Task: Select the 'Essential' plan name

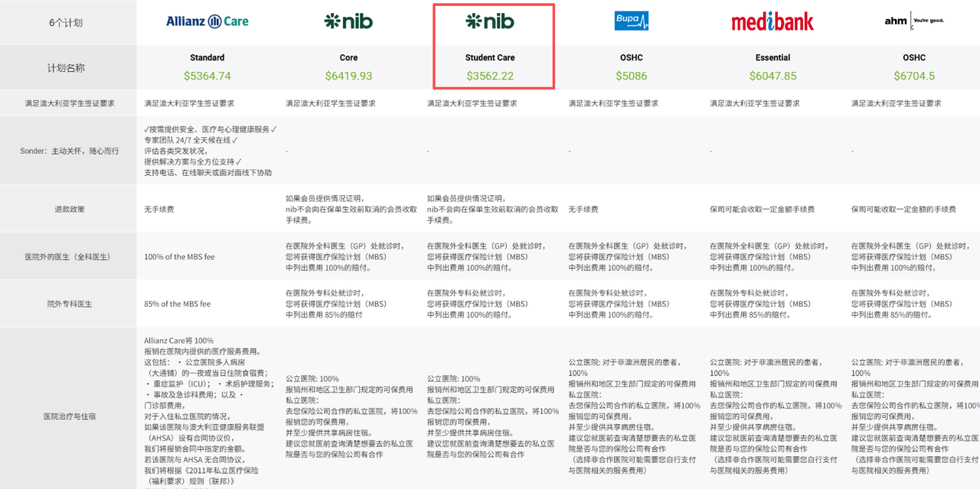Action: coord(773,57)
